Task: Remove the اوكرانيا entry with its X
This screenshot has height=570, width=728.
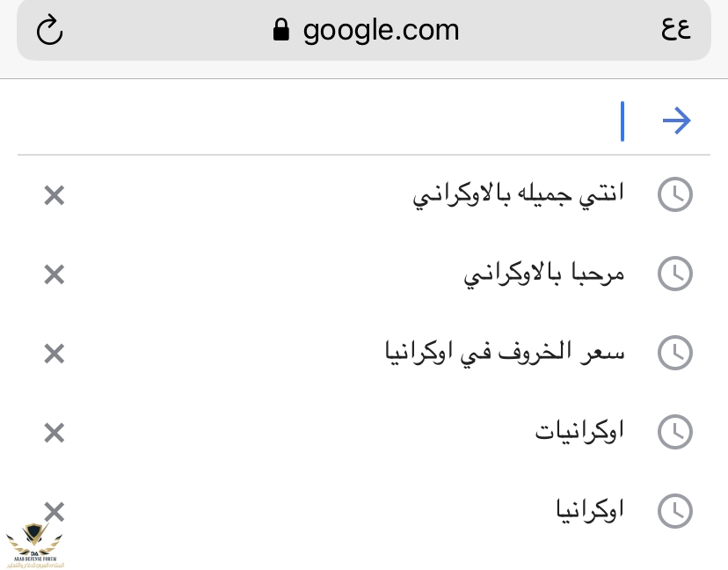Action: (55, 511)
